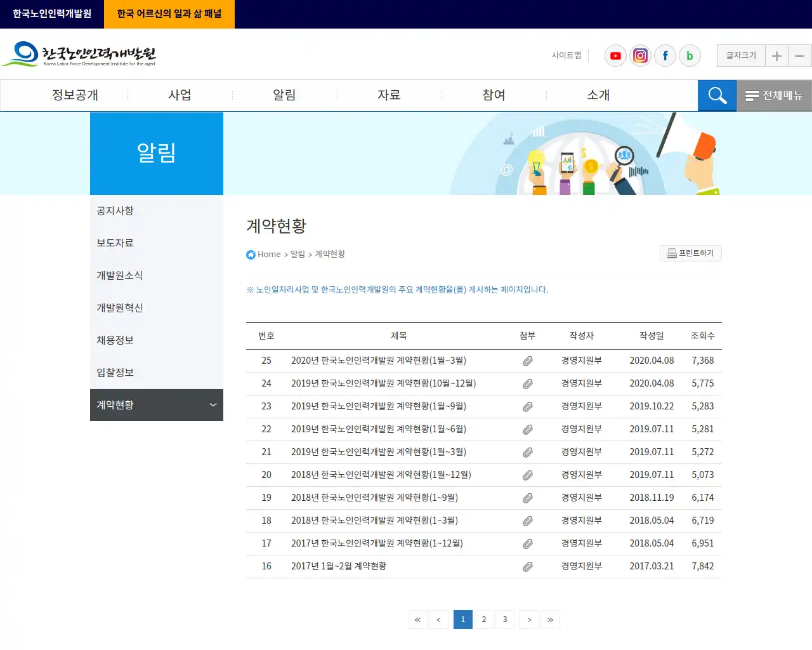Viewport: 812px width, 650px height.
Task: Download attachment for row 19
Action: tap(527, 498)
